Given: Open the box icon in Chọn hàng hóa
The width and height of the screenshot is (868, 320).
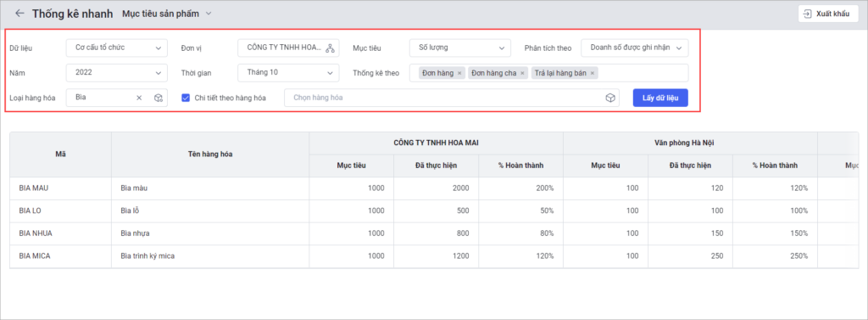Looking at the screenshot, I should coord(609,98).
